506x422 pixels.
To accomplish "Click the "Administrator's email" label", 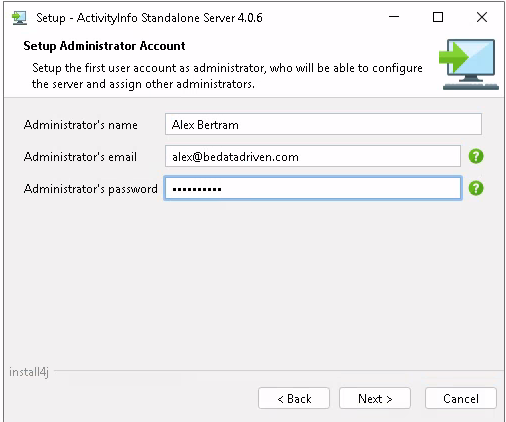I will (x=80, y=157).
